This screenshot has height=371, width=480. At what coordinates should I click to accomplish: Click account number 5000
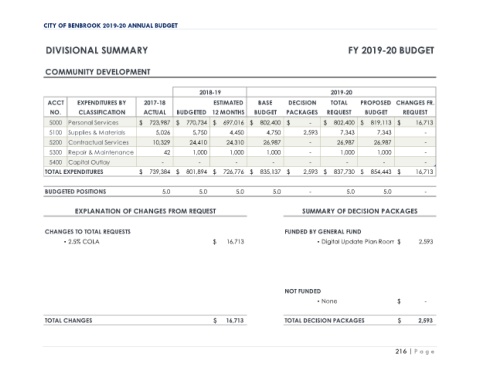[56, 123]
